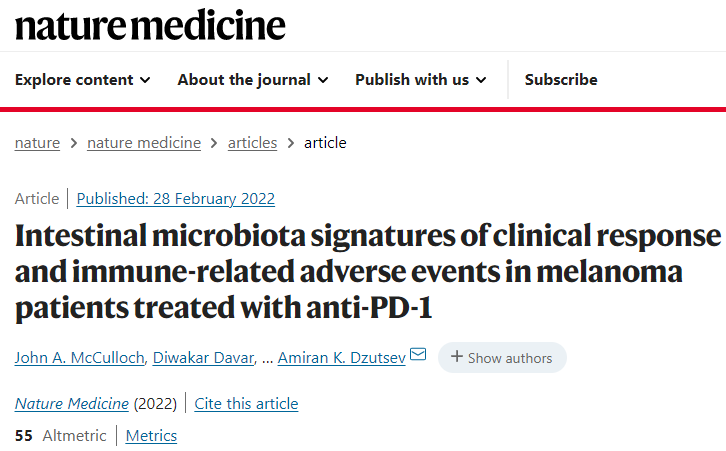Open the About the journal dropdown
The width and height of the screenshot is (726, 451).
[253, 80]
